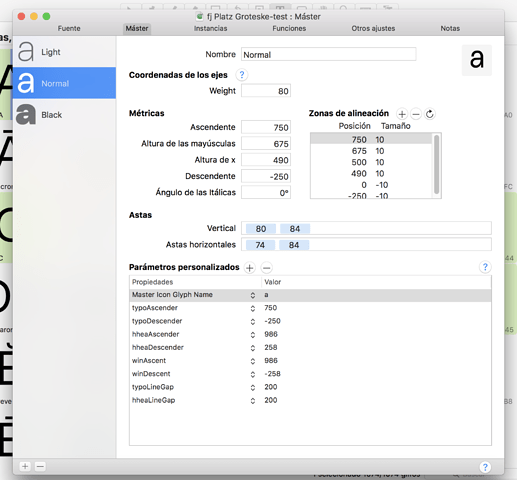This screenshot has height=480, width=517.
Task: Click the Ascendente value field
Action: (266, 127)
